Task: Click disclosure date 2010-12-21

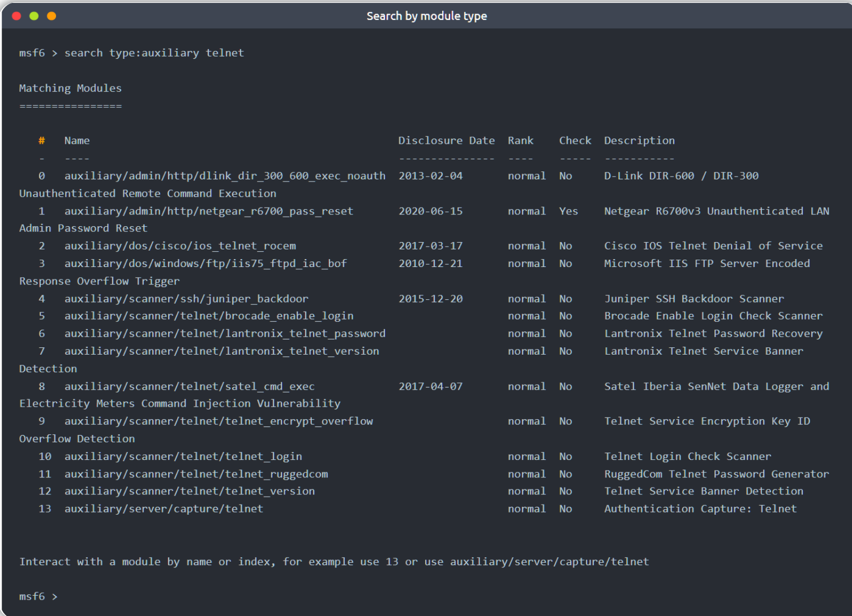Action: point(430,264)
